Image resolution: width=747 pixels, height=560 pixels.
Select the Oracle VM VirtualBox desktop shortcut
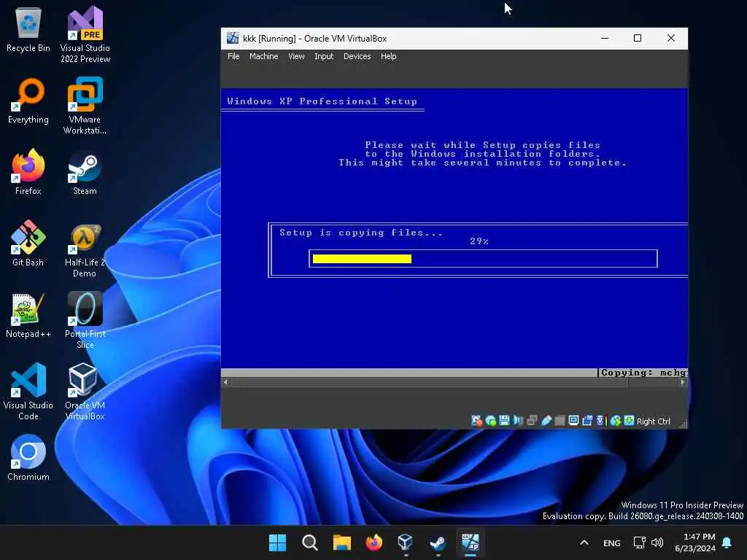[x=85, y=392]
